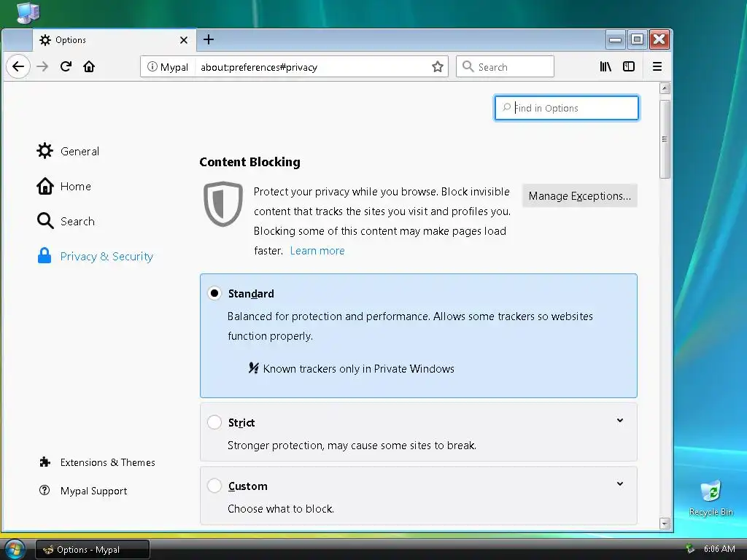This screenshot has width=747, height=560.
Task: Open a new tab with plus
Action: point(208,39)
